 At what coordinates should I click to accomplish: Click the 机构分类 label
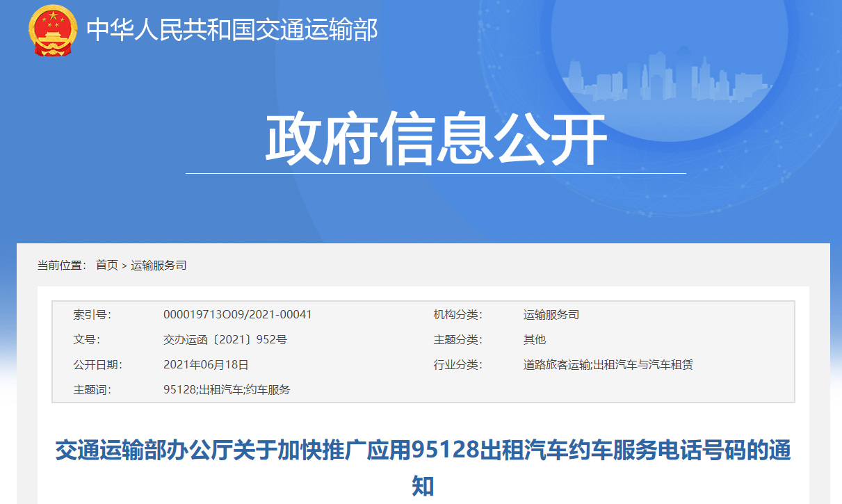click(458, 314)
